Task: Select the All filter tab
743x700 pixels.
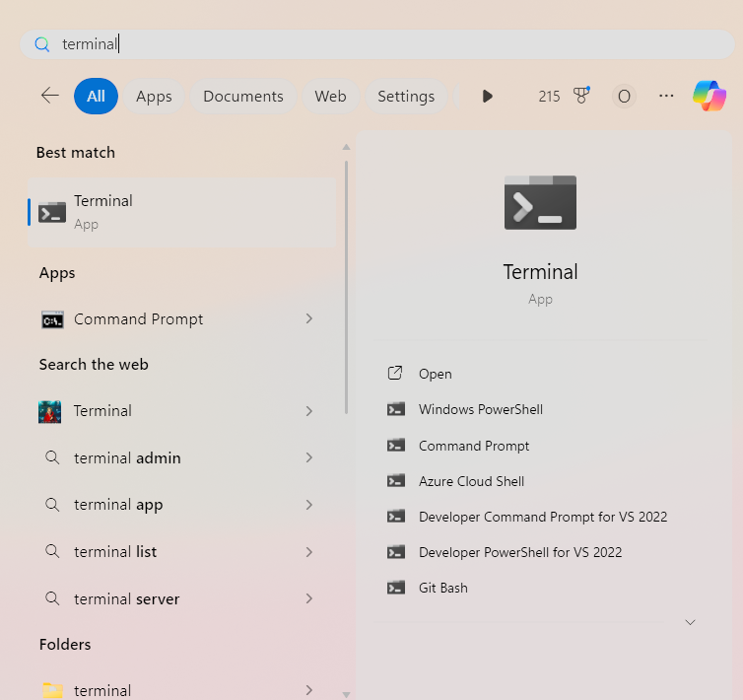Action: coord(96,97)
